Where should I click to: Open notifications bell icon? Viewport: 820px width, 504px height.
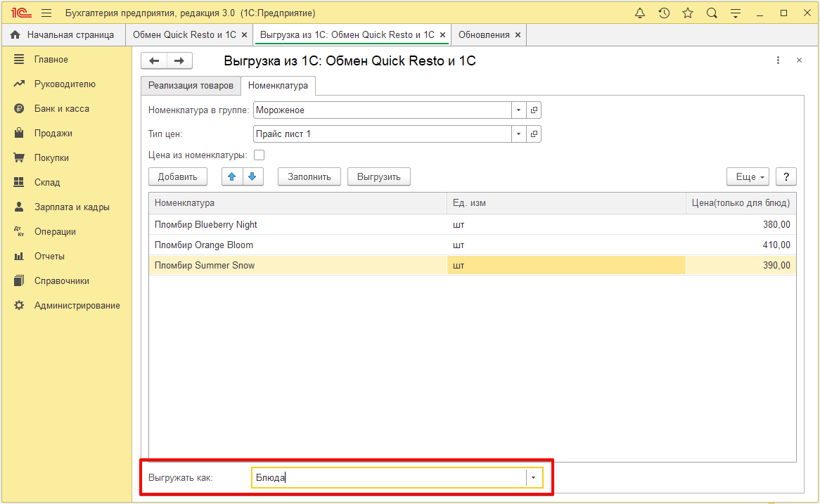tap(639, 13)
